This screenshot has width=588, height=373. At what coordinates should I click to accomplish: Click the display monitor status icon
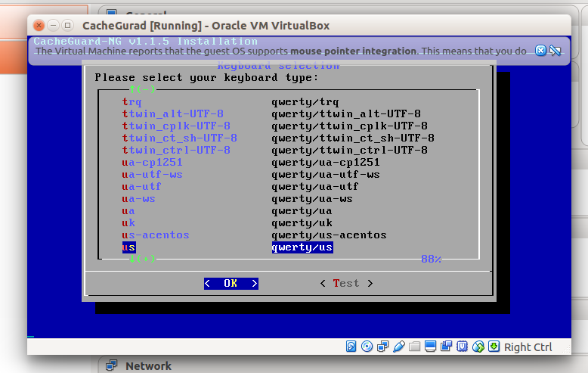tap(430, 347)
